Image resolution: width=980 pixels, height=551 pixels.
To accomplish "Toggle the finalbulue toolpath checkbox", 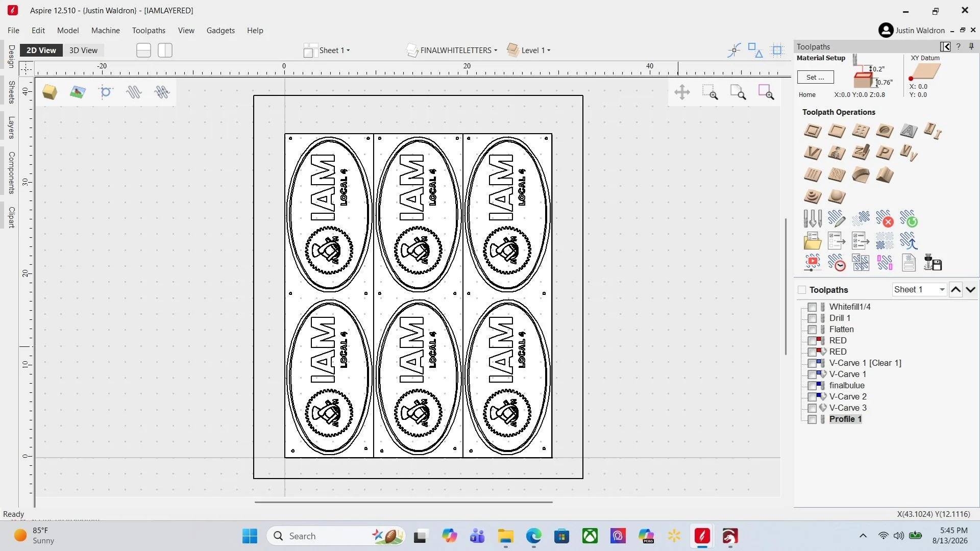I will [812, 385].
